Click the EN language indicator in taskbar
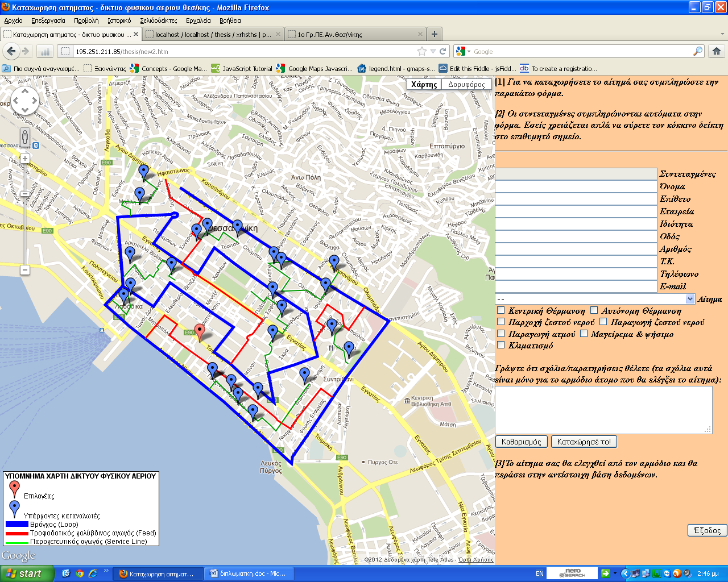This screenshot has width=728, height=582. click(540, 573)
